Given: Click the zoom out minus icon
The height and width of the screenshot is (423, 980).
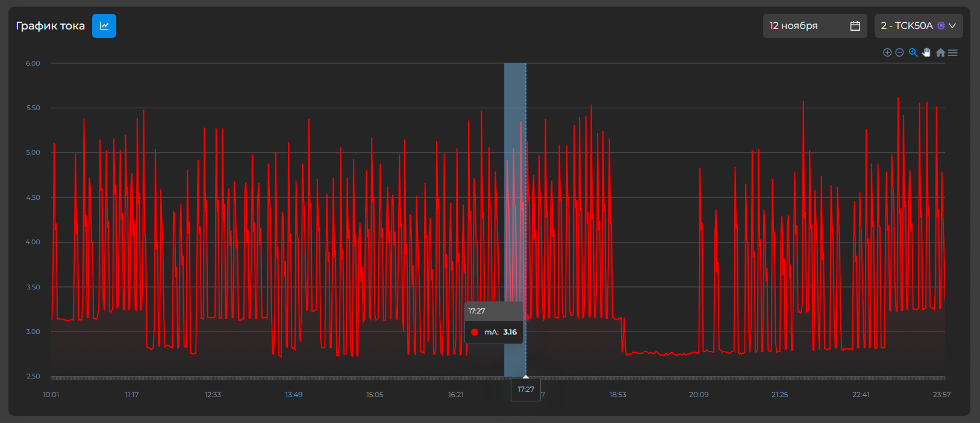Looking at the screenshot, I should pyautogui.click(x=899, y=53).
